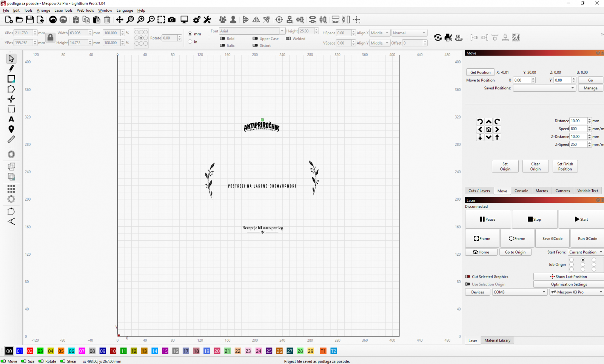The image size is (604, 364).
Task: Select the Draw Lines pencil tool
Action: click(x=11, y=69)
